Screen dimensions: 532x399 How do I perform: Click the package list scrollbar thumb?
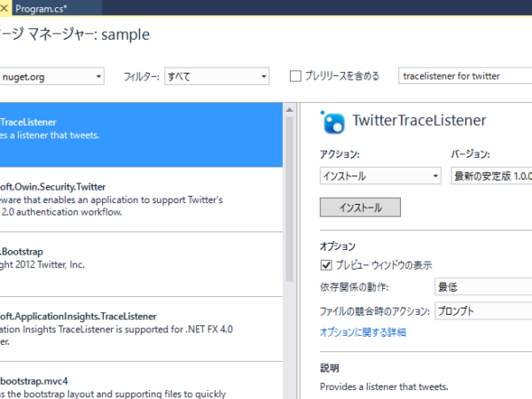[x=289, y=199]
